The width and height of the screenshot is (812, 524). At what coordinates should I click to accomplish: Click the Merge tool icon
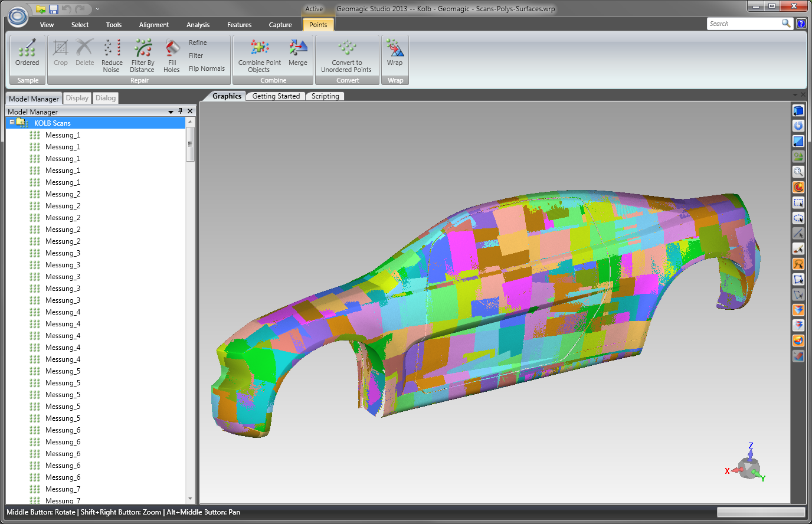pos(298,53)
